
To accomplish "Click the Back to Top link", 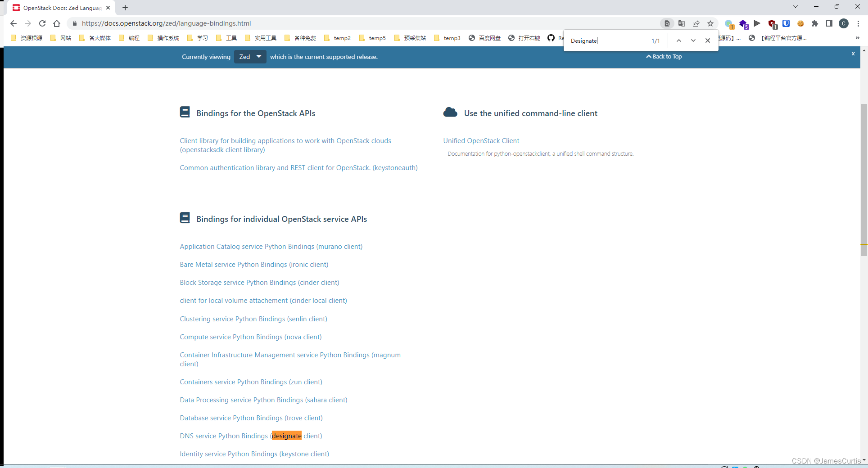I will [664, 56].
